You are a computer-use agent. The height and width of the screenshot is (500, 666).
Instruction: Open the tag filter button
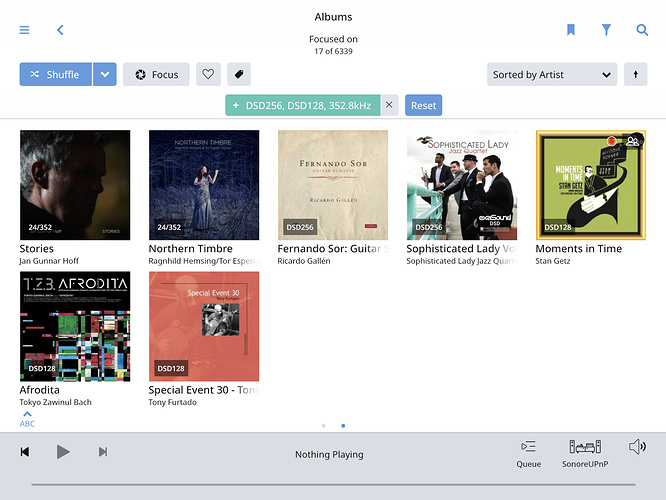tap(239, 74)
